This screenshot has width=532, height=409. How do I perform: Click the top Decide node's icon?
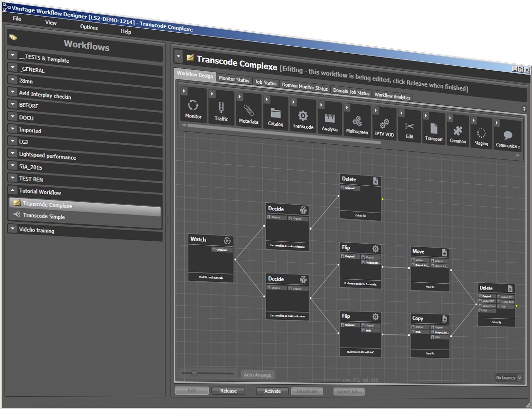coord(303,210)
